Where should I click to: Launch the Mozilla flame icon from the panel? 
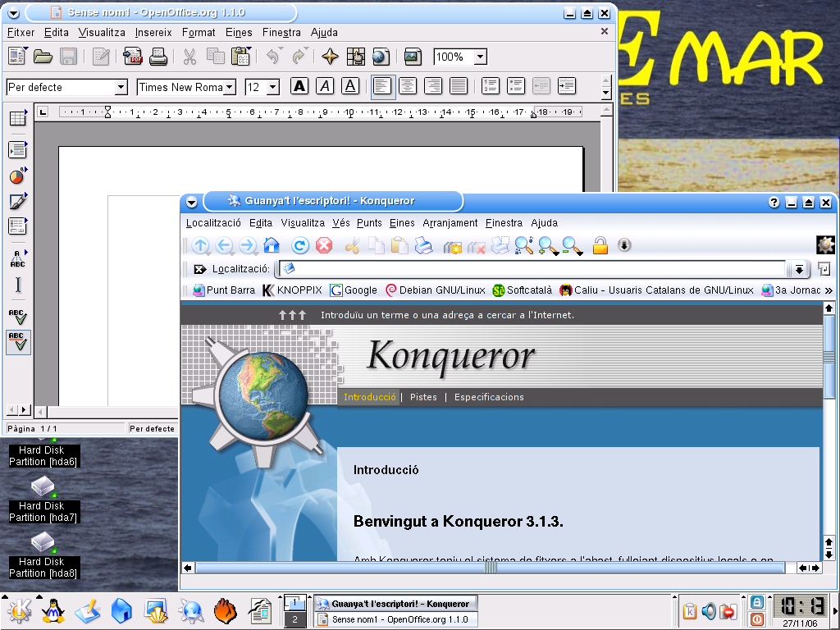click(226, 610)
